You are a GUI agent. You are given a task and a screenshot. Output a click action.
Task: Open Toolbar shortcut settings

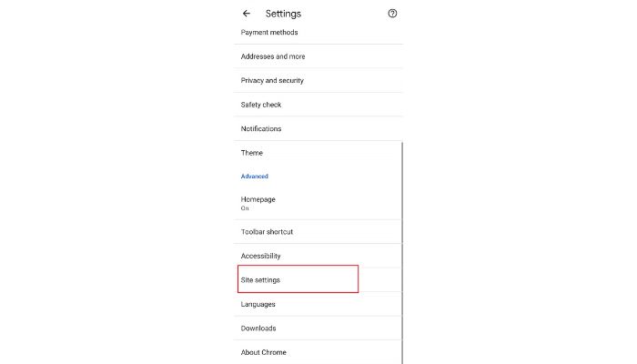pyautogui.click(x=318, y=232)
